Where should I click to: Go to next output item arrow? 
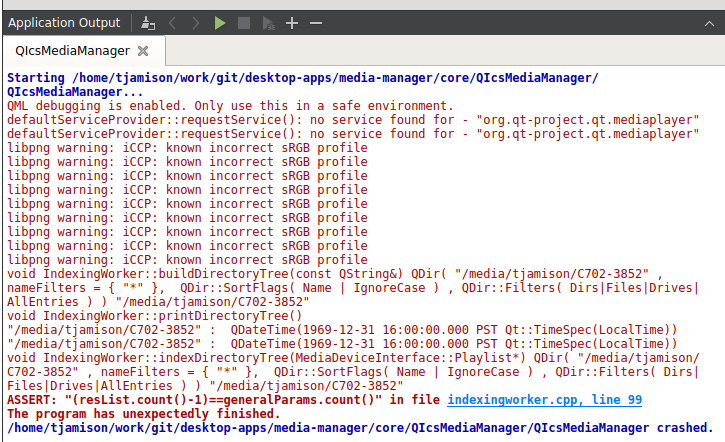pyautogui.click(x=196, y=23)
